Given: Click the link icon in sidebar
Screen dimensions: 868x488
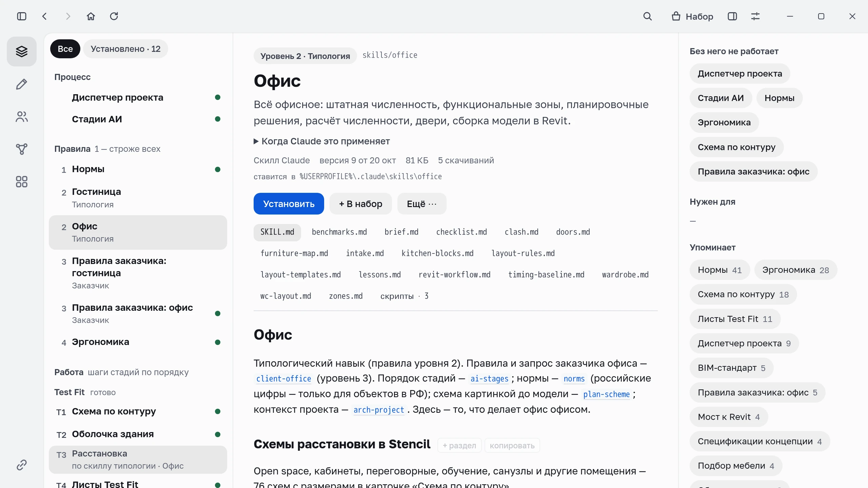Looking at the screenshot, I should (22, 465).
